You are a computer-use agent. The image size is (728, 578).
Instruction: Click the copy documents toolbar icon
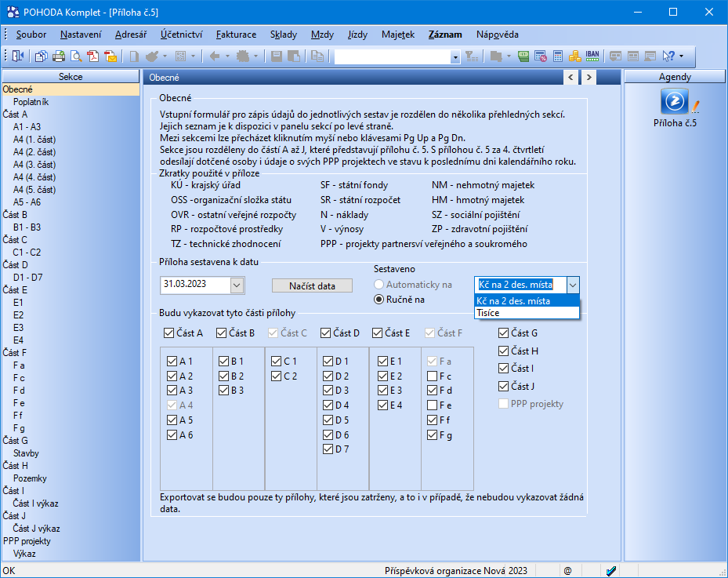41,56
